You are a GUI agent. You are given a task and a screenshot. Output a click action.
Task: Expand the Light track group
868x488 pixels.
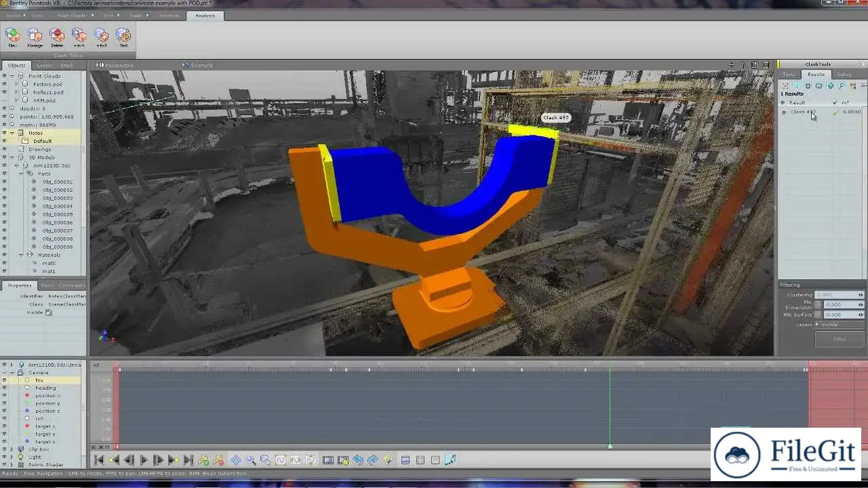12,457
